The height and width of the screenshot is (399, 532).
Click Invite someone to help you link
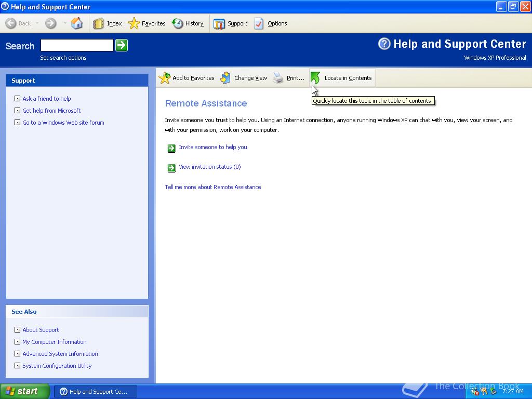212,147
